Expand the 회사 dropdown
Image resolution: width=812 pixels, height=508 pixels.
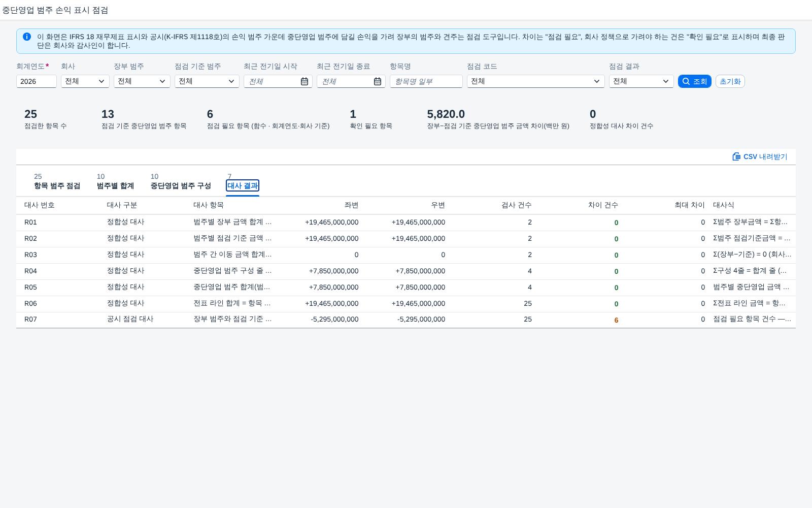[85, 81]
